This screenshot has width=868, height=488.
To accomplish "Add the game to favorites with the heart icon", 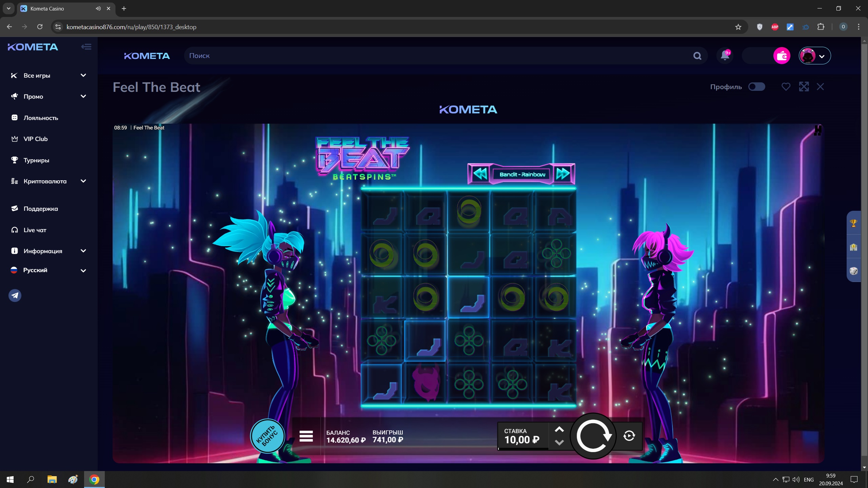I will (786, 87).
